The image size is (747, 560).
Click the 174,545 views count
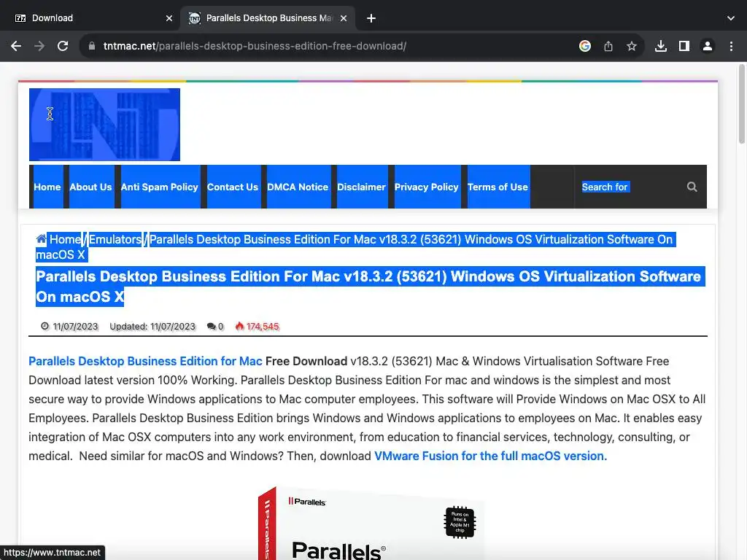pos(263,327)
